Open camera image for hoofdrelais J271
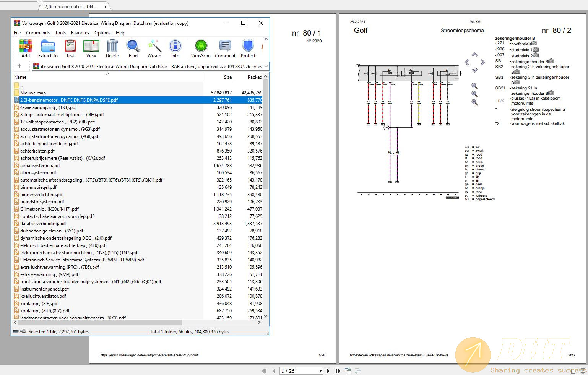Image resolution: width=588 pixels, height=375 pixels. 534,44
